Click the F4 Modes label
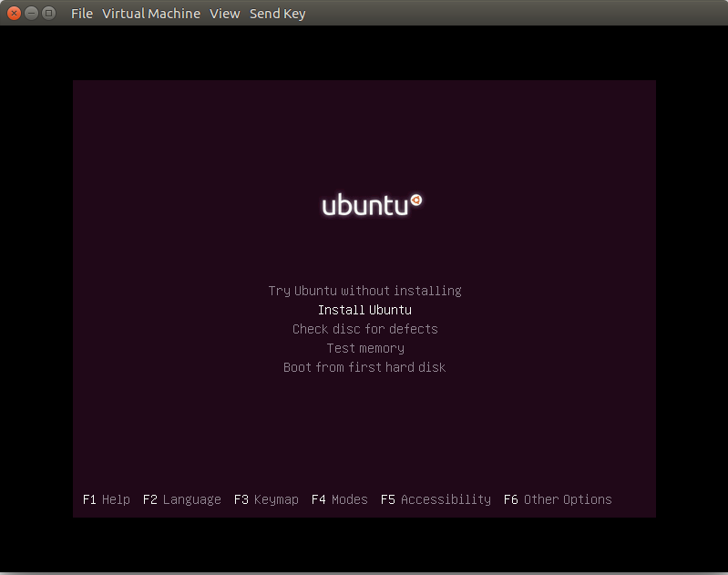This screenshot has height=575, width=728. pos(339,499)
